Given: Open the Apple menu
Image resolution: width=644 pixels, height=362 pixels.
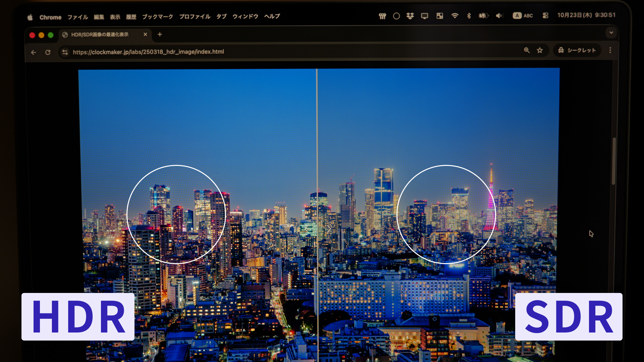Looking at the screenshot, I should (x=30, y=17).
